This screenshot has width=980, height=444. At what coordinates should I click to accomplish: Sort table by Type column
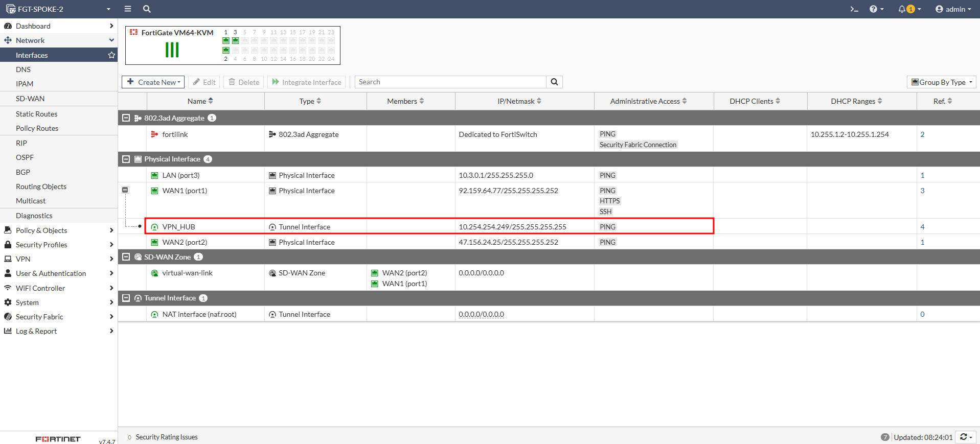click(x=310, y=101)
